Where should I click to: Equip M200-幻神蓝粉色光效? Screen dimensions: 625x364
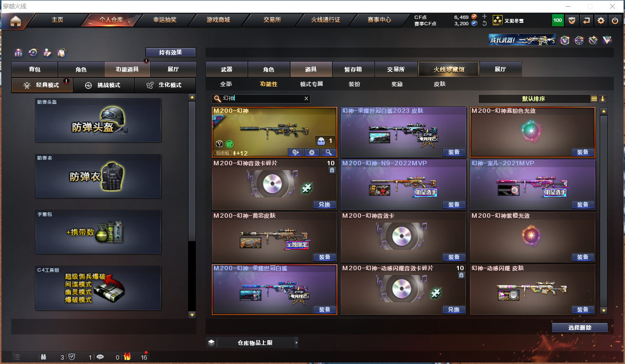pos(583,153)
